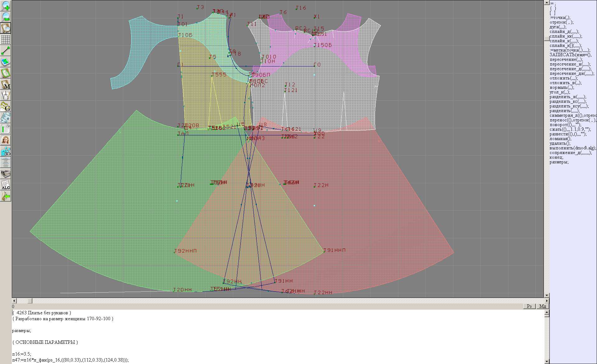597x364 pixels.
Task: Click the horizontal scrollbar thumb under canvas
Action: point(30,301)
